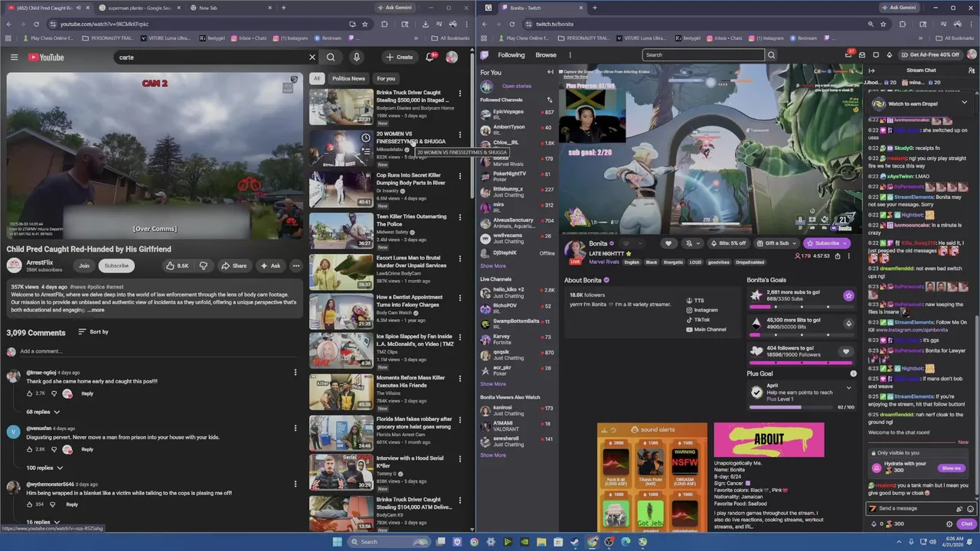Viewport: 980px width, 551px height.
Task: Toggle follow heart for Bonita
Action: click(x=668, y=243)
